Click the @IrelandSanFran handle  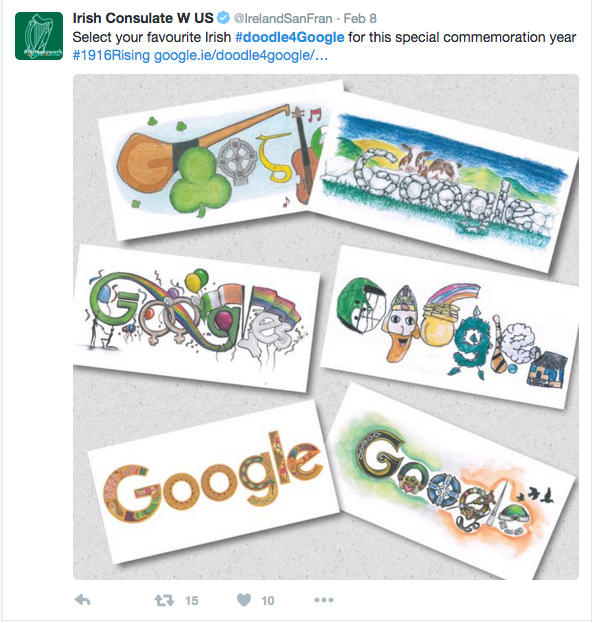(x=283, y=18)
